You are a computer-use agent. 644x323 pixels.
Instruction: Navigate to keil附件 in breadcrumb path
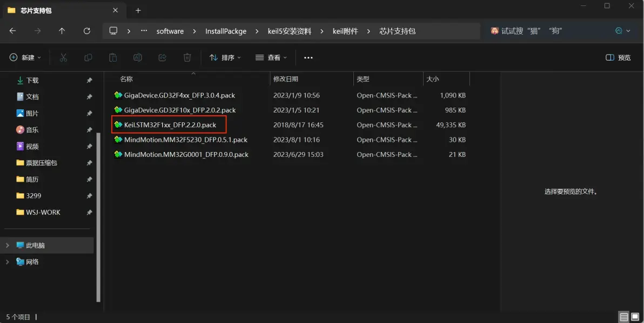click(x=345, y=31)
